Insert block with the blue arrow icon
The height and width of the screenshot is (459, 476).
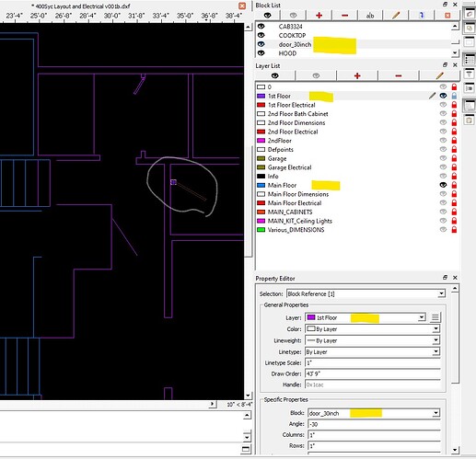(422, 16)
